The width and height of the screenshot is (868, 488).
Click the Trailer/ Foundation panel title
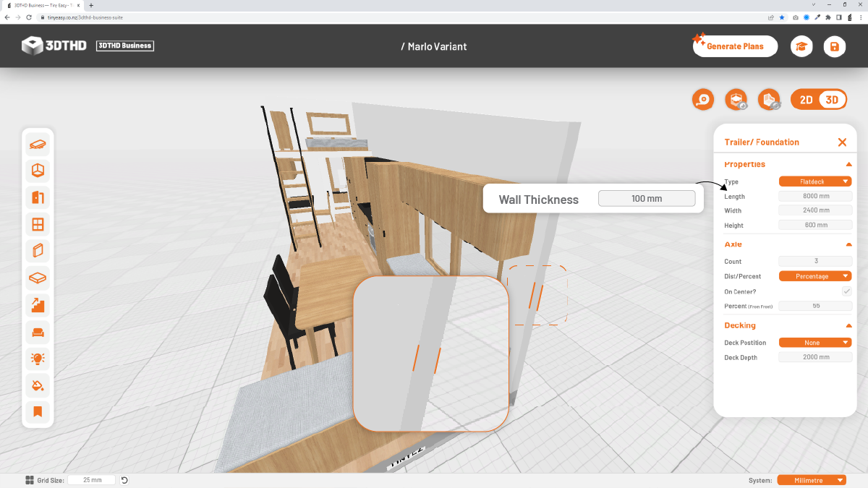762,142
